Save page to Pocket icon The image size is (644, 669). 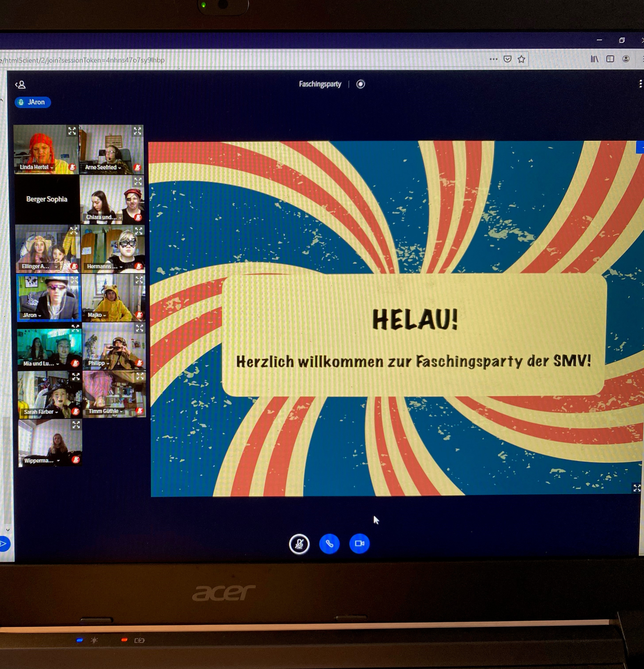pyautogui.click(x=507, y=59)
